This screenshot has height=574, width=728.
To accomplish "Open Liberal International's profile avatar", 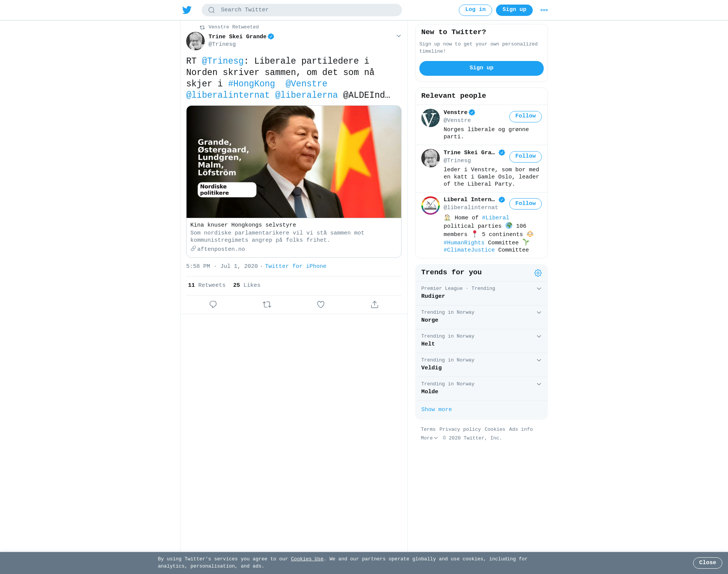I will 430,205.
